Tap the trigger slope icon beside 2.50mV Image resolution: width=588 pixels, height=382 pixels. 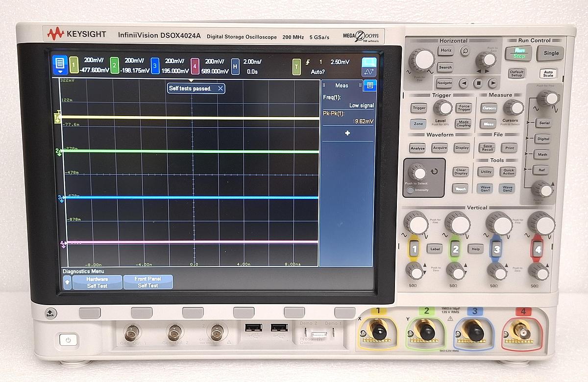tap(307, 63)
